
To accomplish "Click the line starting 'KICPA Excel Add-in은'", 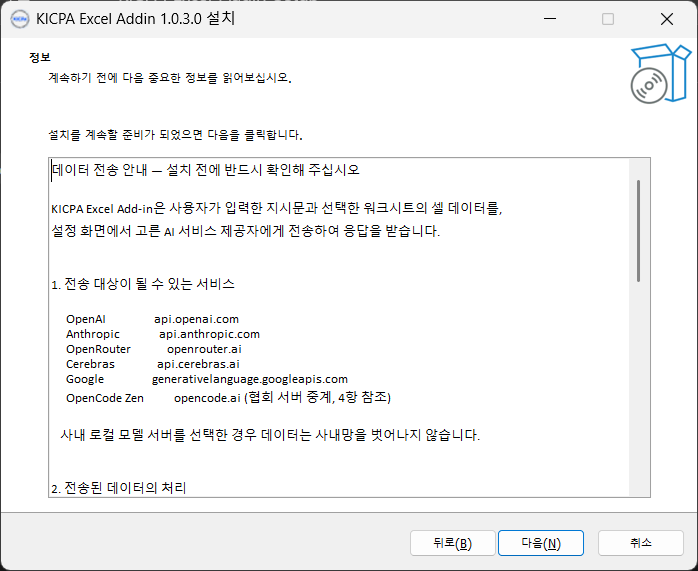I will pos(276,208).
